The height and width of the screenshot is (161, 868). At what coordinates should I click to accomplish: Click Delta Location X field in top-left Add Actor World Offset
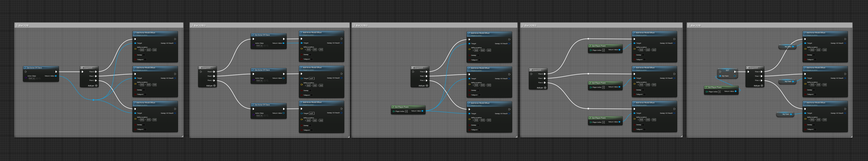pos(142,50)
